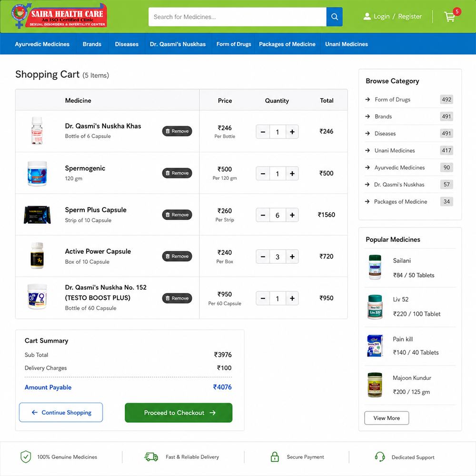This screenshot has height=476, width=476.
Task: Open Dr. Qasmi's Nuskha Khas product image
Action: point(37,131)
